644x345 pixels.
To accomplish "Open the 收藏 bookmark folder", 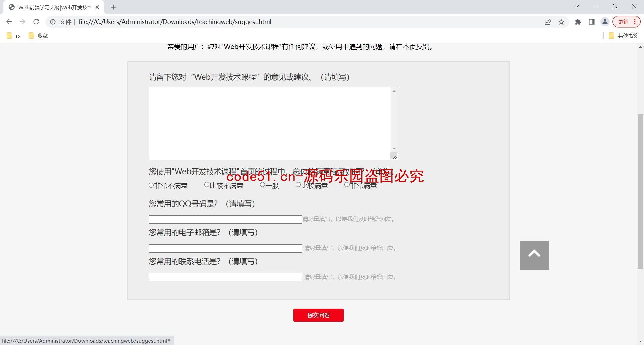I will click(x=38, y=36).
